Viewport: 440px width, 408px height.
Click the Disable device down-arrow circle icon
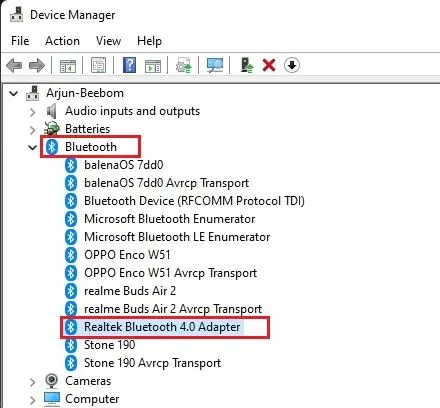292,65
